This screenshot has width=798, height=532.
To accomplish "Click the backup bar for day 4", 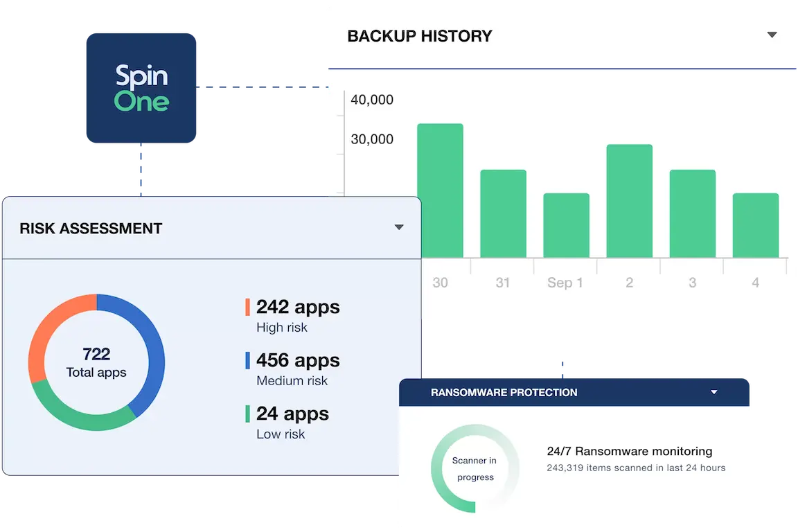I will pyautogui.click(x=755, y=225).
